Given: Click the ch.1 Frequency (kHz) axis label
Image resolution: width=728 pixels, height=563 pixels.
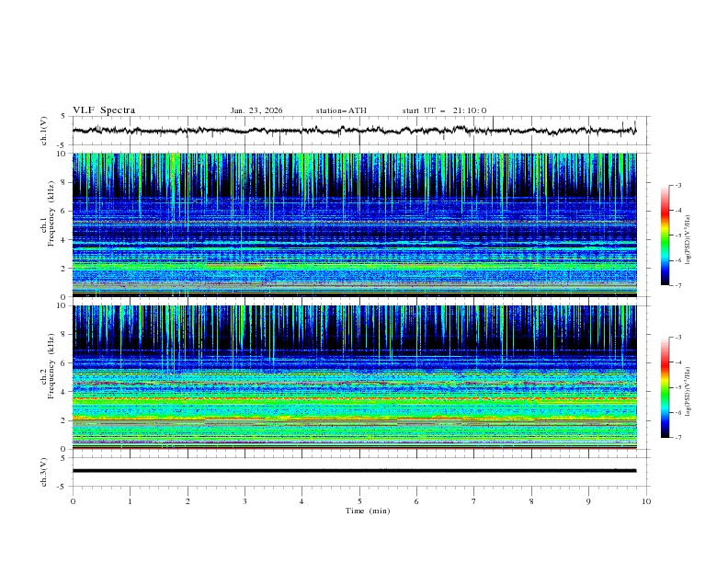Looking at the screenshot, I should (48, 213).
